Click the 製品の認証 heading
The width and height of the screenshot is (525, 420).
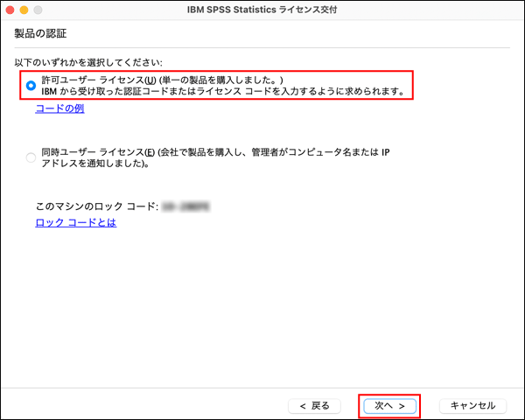[x=40, y=33]
